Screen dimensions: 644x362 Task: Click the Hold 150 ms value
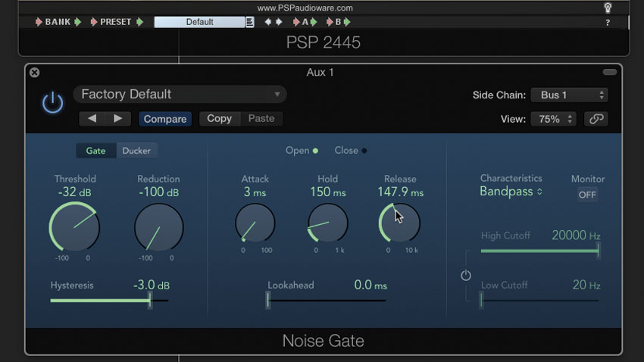point(328,192)
